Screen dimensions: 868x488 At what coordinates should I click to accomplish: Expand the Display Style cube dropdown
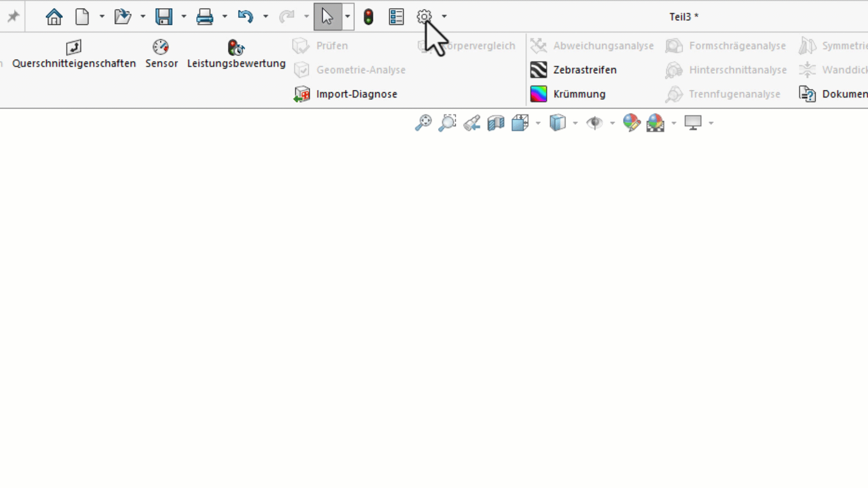click(575, 123)
